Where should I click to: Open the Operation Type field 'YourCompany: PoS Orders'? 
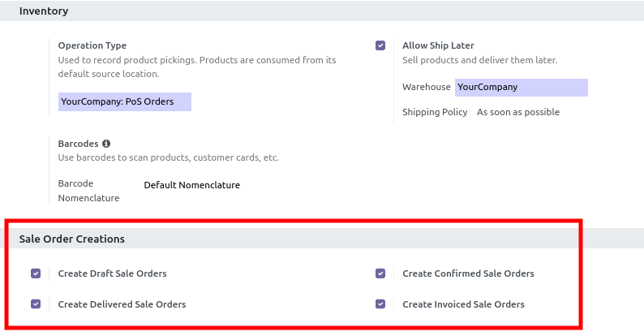pos(124,102)
